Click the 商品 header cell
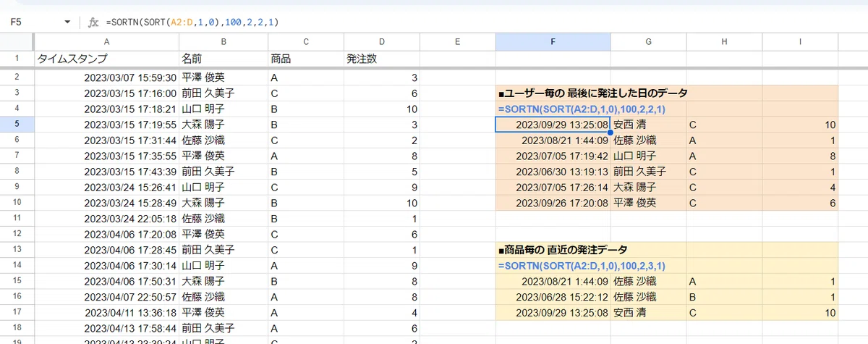868x344 pixels. pyautogui.click(x=306, y=59)
